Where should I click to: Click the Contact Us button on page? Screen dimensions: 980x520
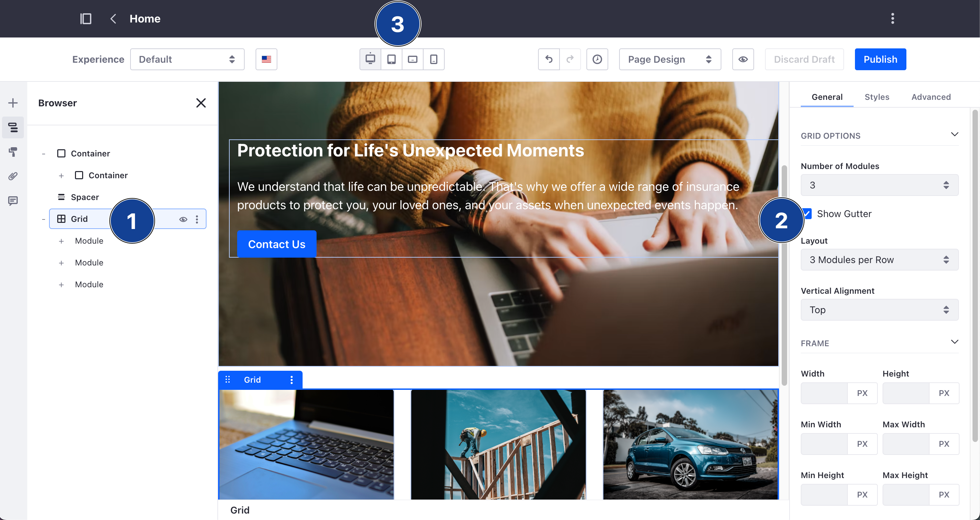pyautogui.click(x=277, y=244)
